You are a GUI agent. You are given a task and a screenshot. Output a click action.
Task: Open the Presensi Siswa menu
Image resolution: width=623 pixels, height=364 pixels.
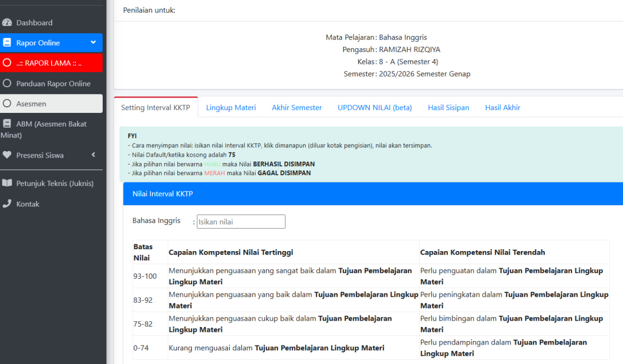(51, 155)
